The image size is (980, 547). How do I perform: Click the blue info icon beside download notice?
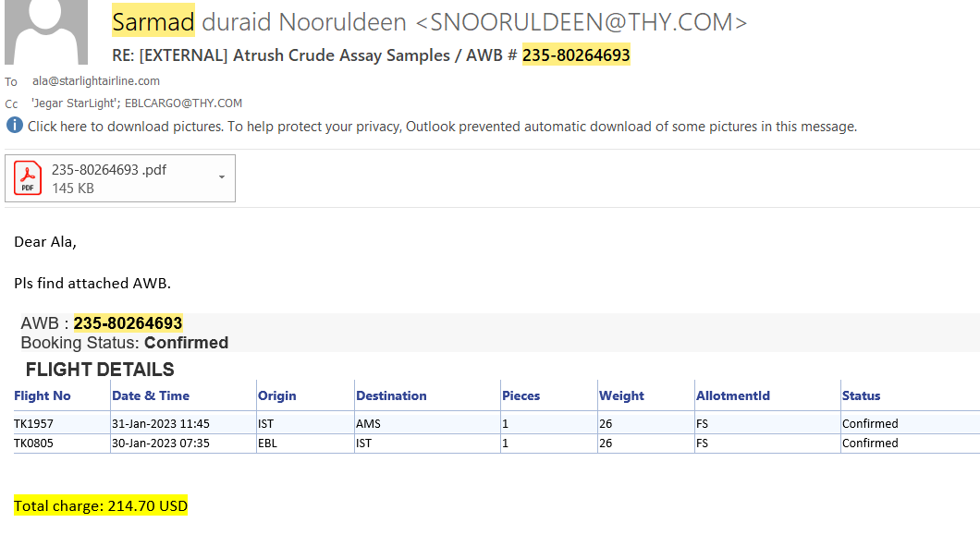tap(14, 126)
